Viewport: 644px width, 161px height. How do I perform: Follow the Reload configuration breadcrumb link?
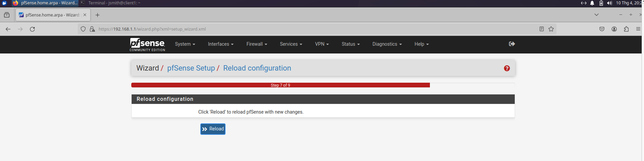(x=257, y=68)
